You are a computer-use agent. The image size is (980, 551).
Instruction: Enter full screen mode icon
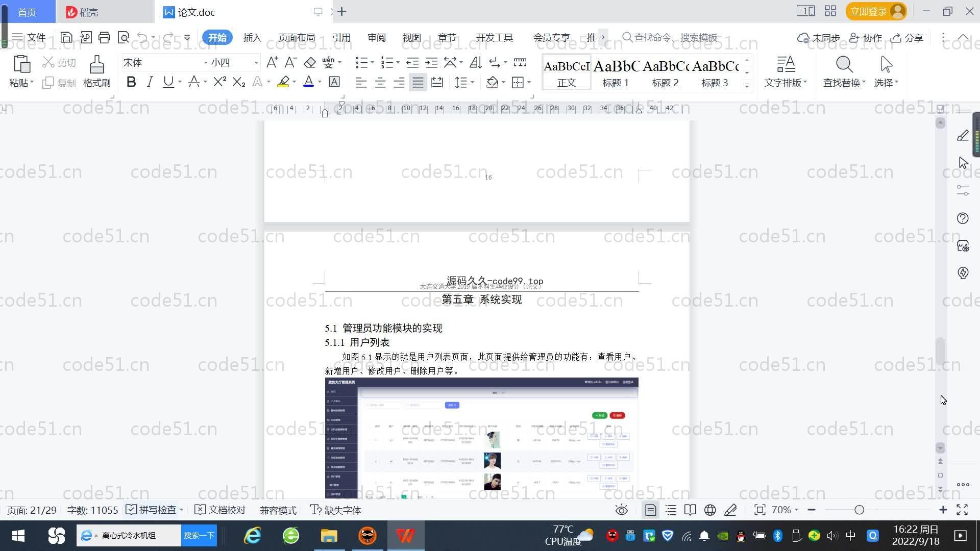962,510
